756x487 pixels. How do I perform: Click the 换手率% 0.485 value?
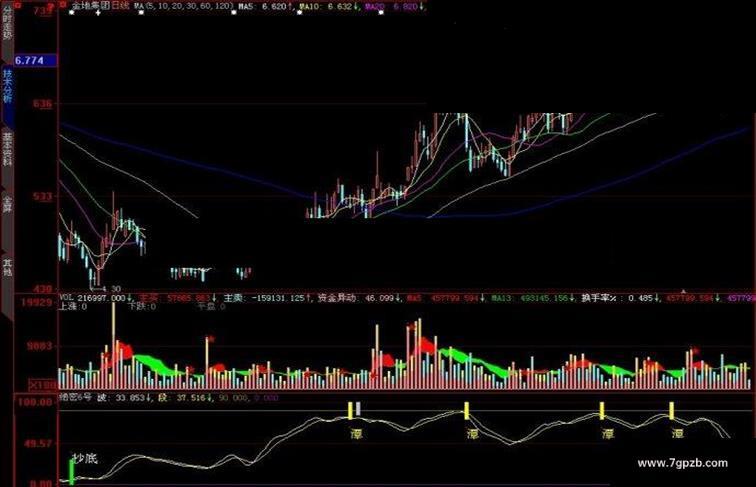click(x=621, y=298)
